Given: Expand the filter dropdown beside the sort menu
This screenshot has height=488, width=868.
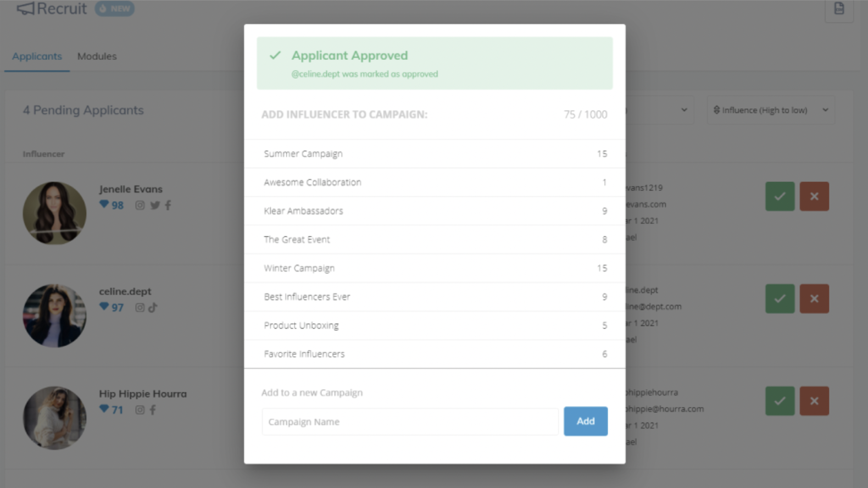Looking at the screenshot, I should 660,110.
